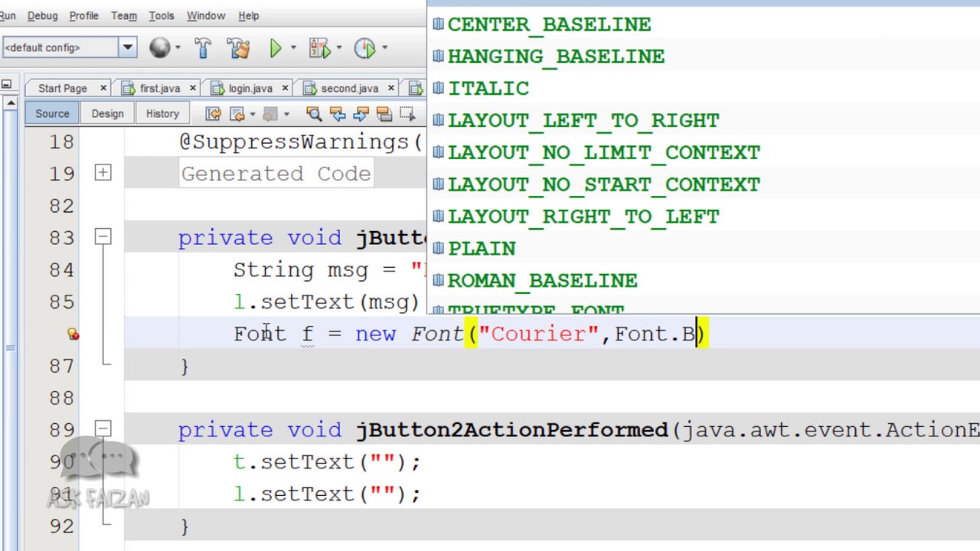Viewport: 980px width, 551px height.
Task: Switch to the Start Page tab
Action: click(63, 88)
